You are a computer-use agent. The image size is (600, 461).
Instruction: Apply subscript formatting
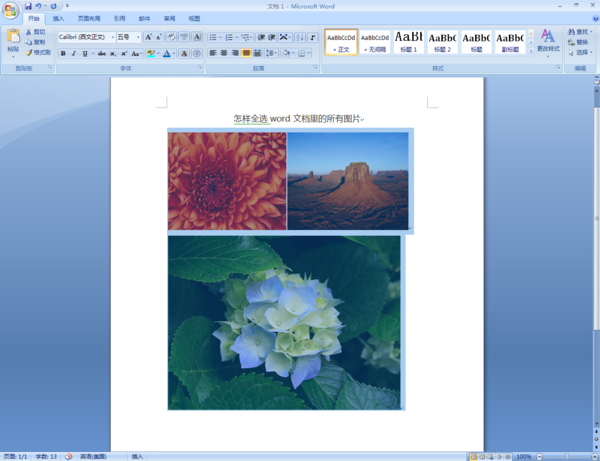tap(112, 54)
